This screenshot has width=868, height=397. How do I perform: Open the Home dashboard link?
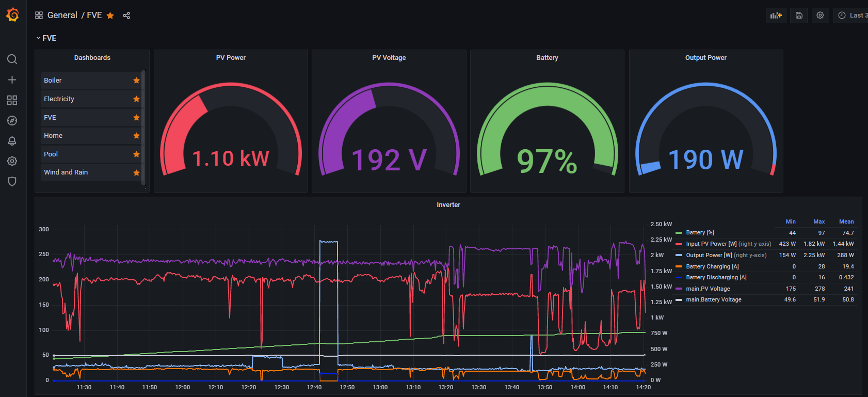coord(53,136)
